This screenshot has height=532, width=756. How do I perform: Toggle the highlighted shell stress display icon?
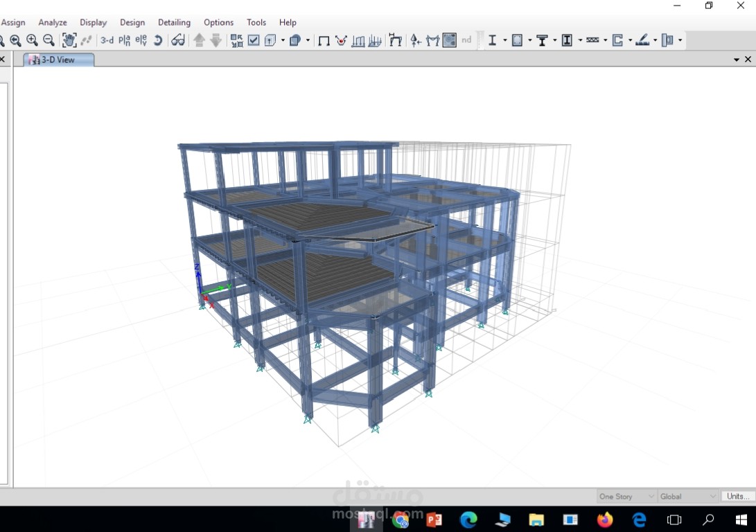pyautogui.click(x=449, y=40)
